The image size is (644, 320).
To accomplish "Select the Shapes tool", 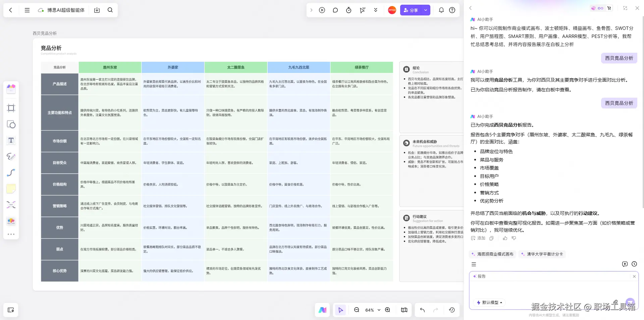I will tap(11, 124).
